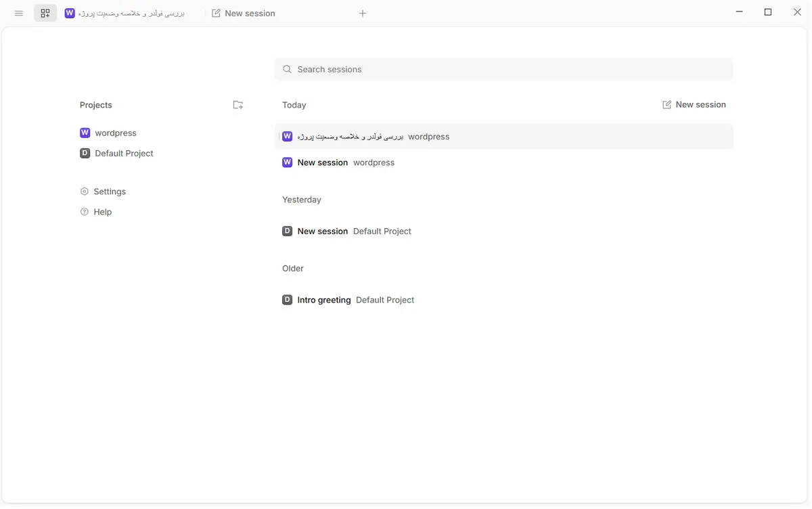Open a new tab with the plus icon
This screenshot has width=812, height=509.
pyautogui.click(x=363, y=13)
